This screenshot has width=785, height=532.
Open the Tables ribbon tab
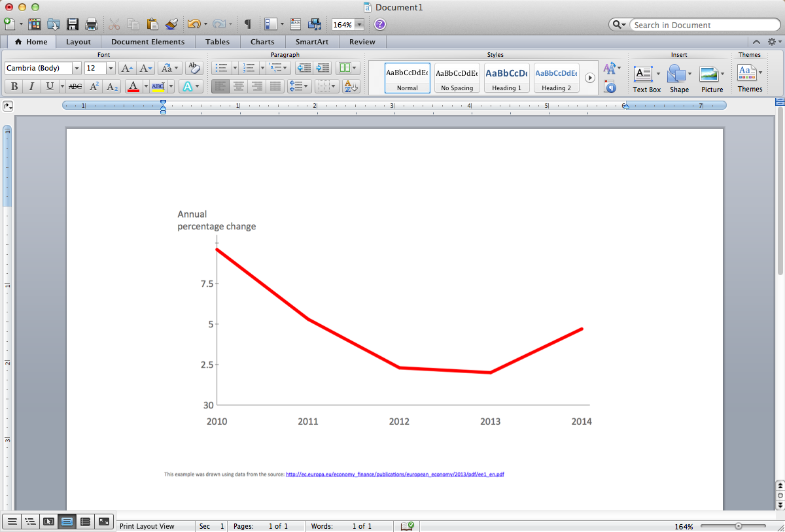click(x=217, y=41)
